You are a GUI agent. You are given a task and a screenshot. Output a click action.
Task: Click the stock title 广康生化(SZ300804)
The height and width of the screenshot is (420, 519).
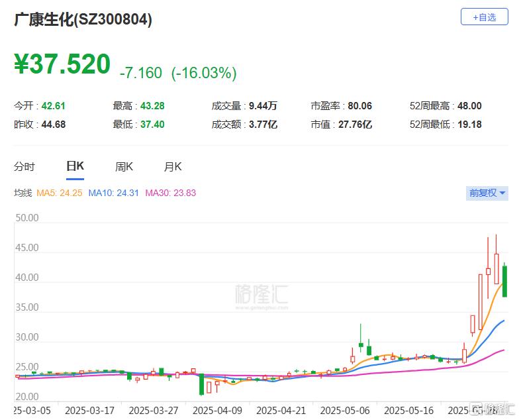(83, 19)
